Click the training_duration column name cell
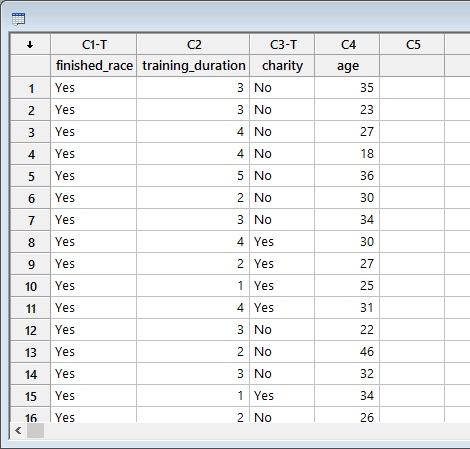The image size is (470, 449). click(x=193, y=66)
